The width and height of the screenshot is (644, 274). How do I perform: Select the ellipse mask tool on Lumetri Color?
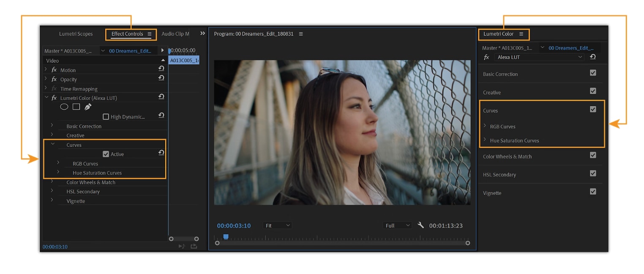64,107
